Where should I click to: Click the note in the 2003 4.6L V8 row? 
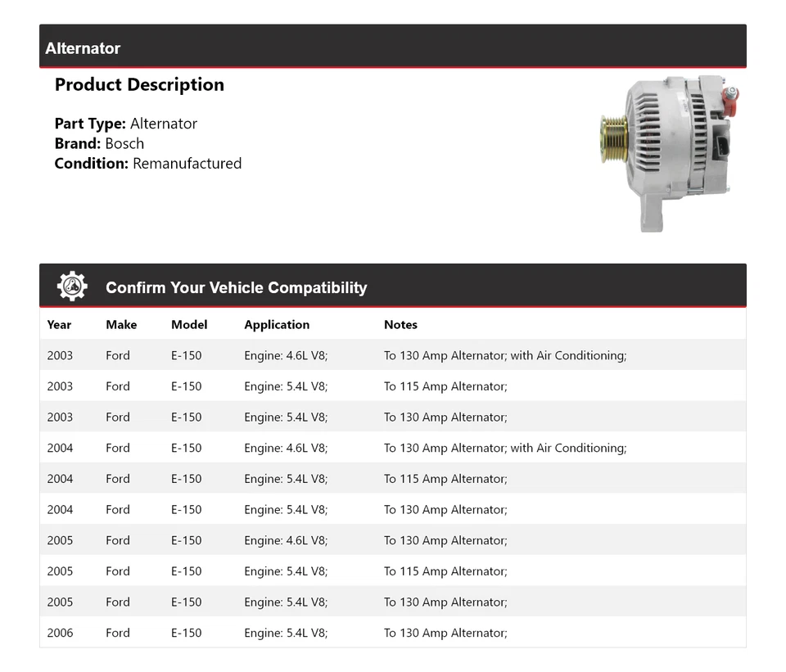pyautogui.click(x=505, y=355)
